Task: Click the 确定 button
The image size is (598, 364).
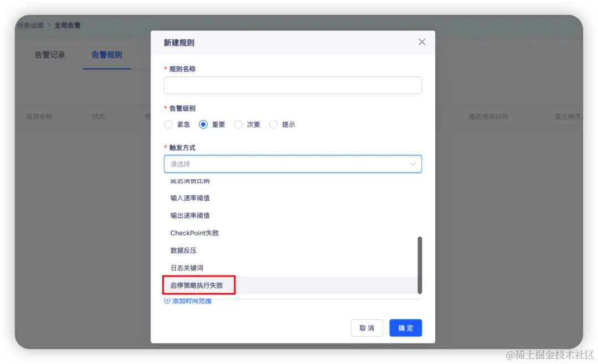Action: [x=405, y=328]
